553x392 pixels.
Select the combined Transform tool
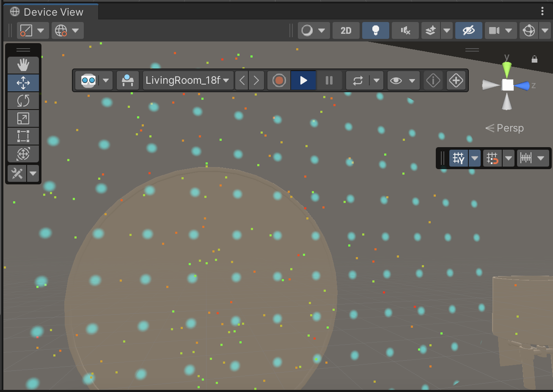tap(23, 154)
